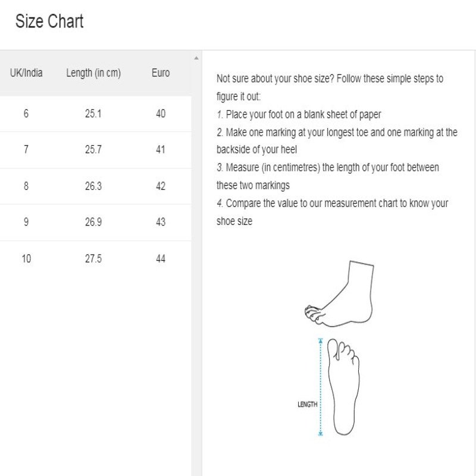
Task: Click the Euro column header
Action: click(161, 73)
